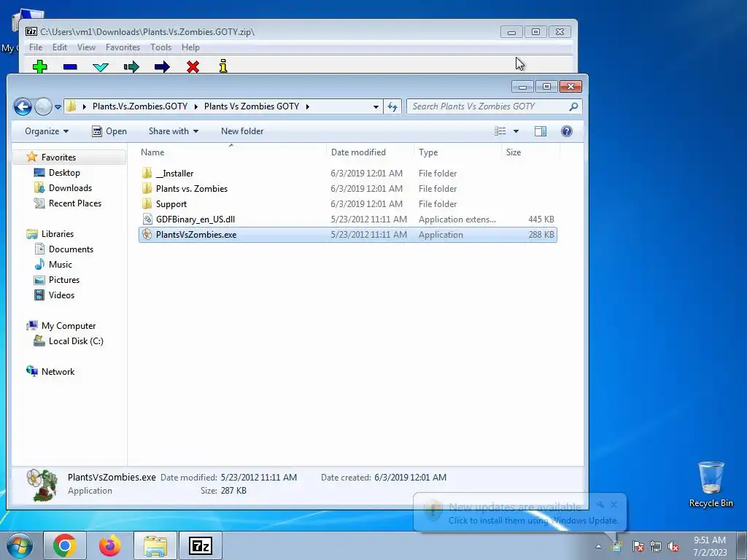Click the Windows Explorer taskbar icon
747x560 pixels.
[155, 545]
